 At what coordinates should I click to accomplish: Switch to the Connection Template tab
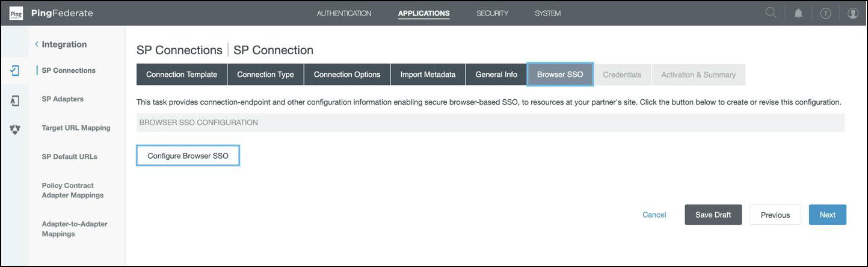(182, 75)
